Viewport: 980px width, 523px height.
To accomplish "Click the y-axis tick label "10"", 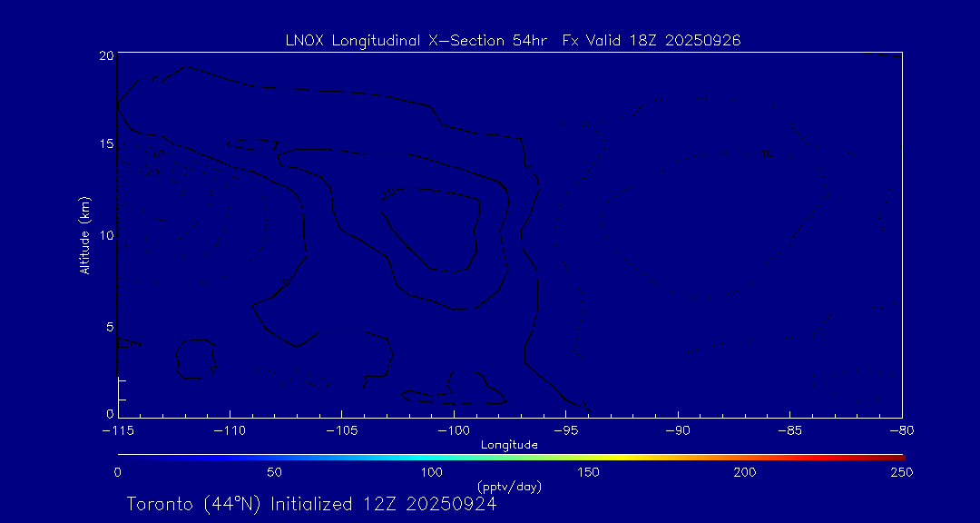I will (x=105, y=235).
